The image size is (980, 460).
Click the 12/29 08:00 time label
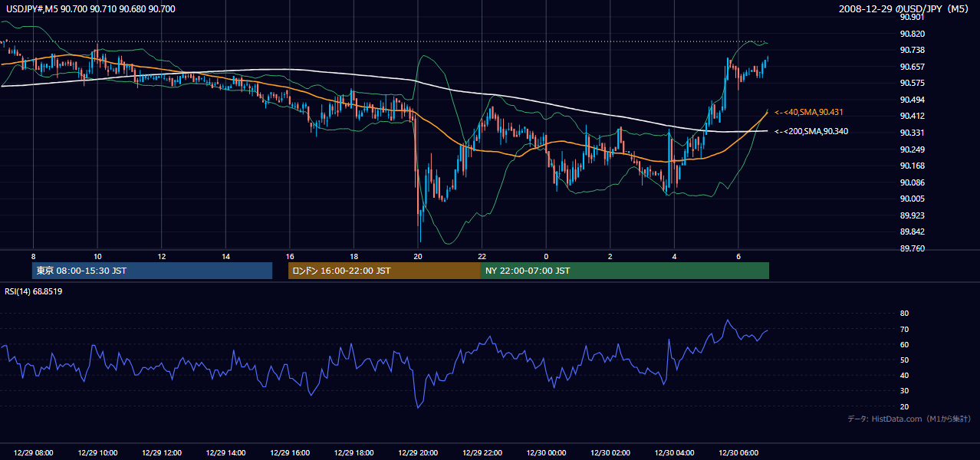coord(34,453)
